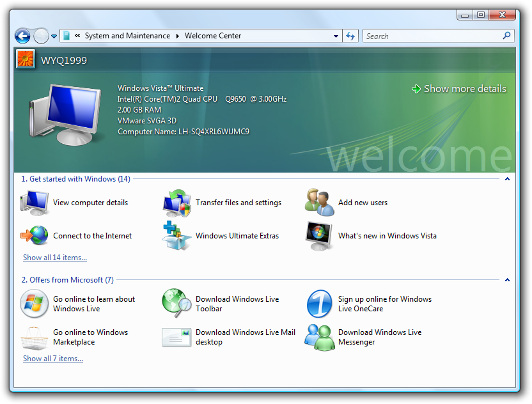Select Sign up online for Windows Live OneCare
Viewport: 532px width, 404px height.
[385, 304]
